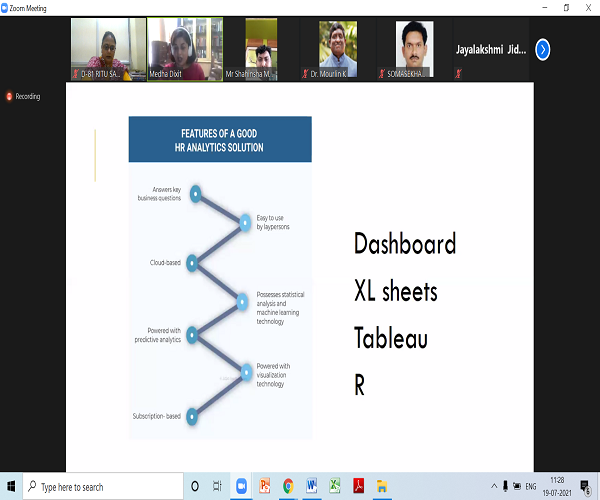Image resolution: width=600 pixels, height=500 pixels.
Task: Click the 'Cloud-based' label
Action: pos(165,263)
